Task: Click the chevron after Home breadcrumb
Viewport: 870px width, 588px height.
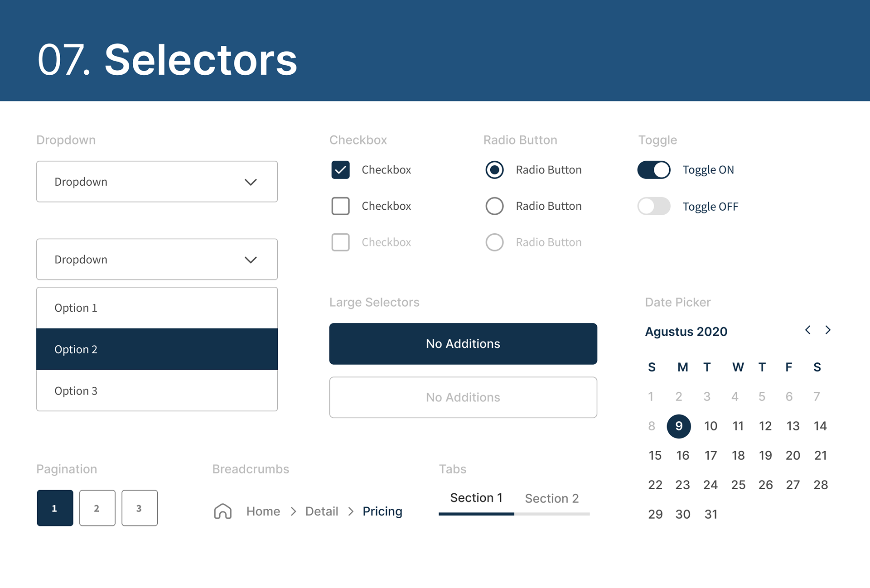Action: coord(293,511)
